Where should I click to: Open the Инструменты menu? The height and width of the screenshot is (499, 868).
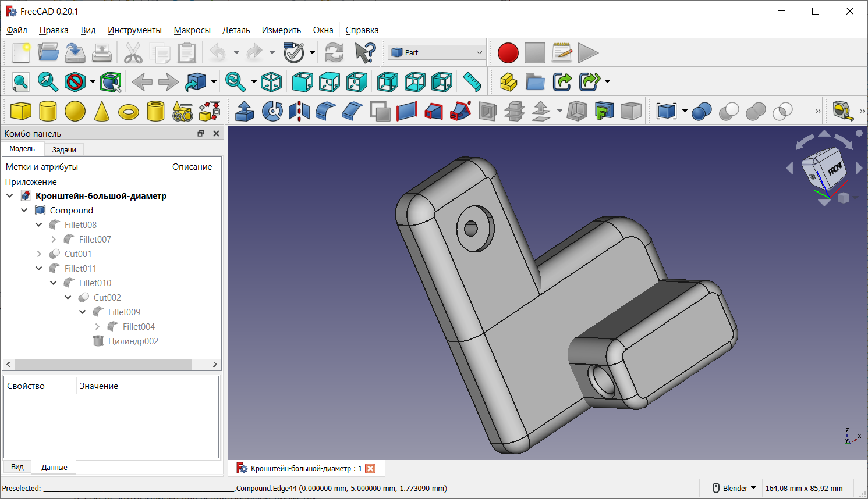[x=134, y=30]
